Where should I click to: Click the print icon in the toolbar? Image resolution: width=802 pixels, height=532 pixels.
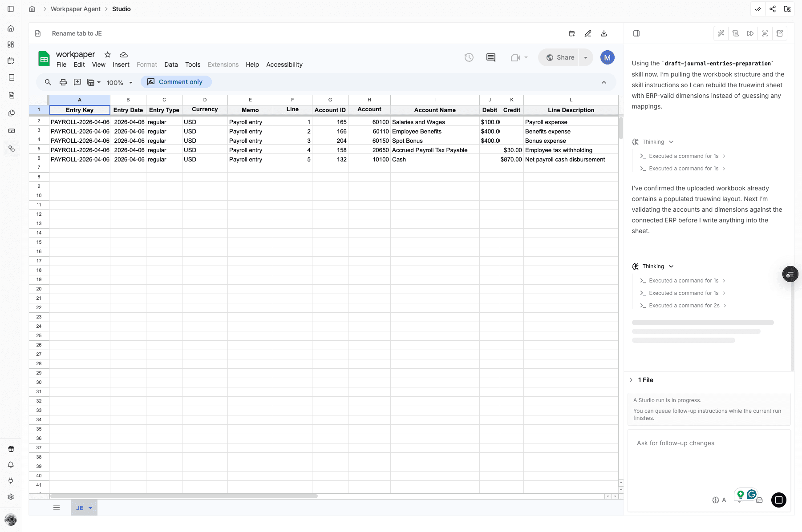tap(63, 82)
